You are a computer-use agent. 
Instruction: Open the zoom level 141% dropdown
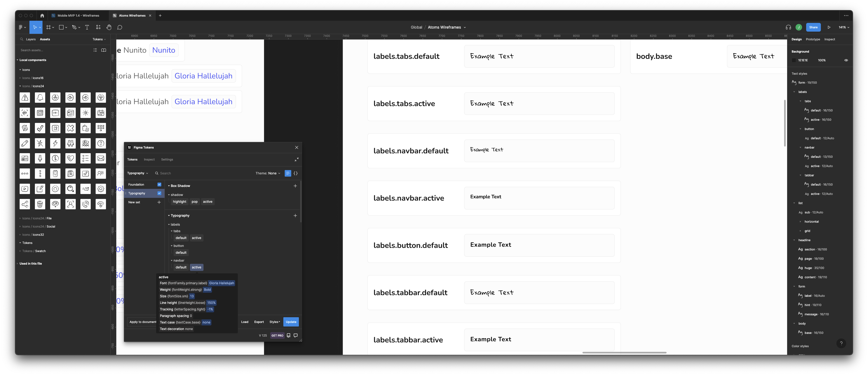coord(843,27)
